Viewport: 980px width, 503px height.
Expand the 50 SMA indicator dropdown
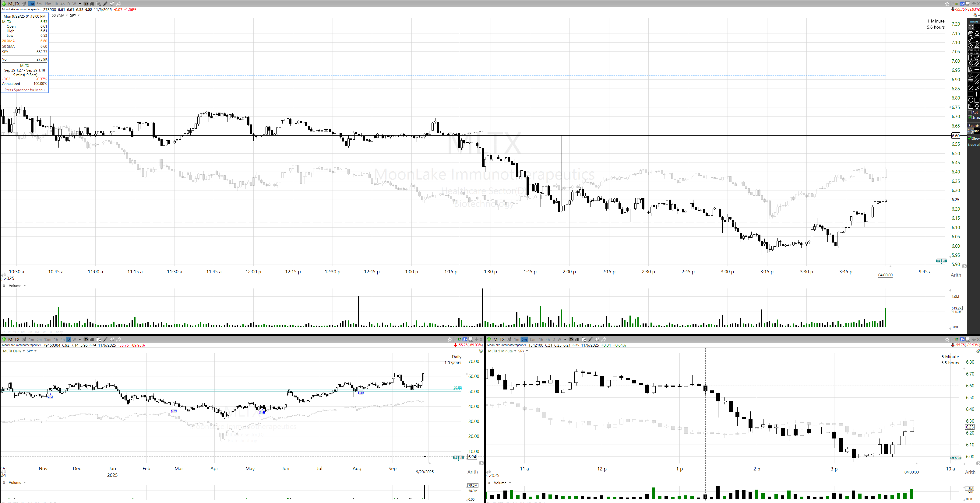point(67,16)
